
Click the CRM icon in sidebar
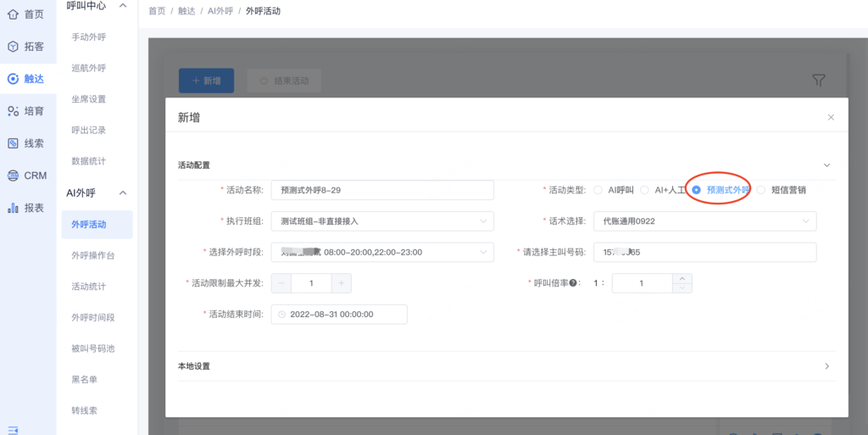pyautogui.click(x=13, y=176)
